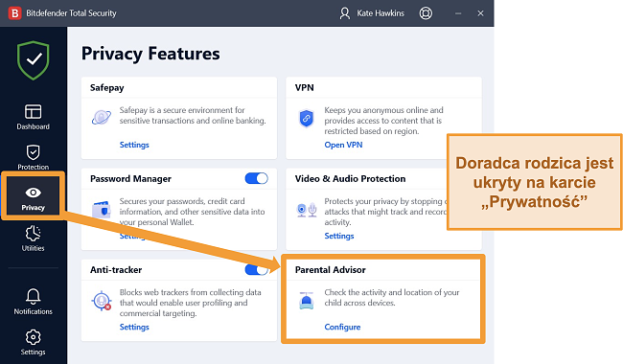Click the Safepay card title
Screen dimensions: 623x364
(107, 88)
